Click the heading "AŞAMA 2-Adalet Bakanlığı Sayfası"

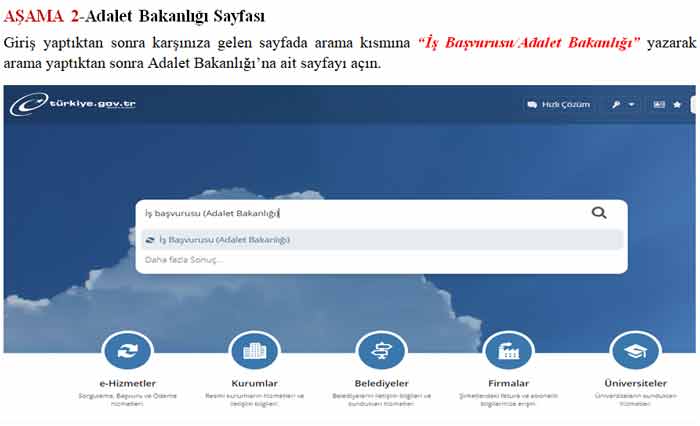click(134, 16)
